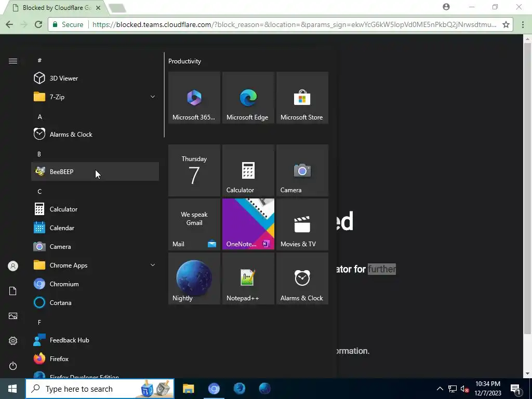Click the network icon in system tray
This screenshot has width=532, height=399.
click(x=453, y=389)
